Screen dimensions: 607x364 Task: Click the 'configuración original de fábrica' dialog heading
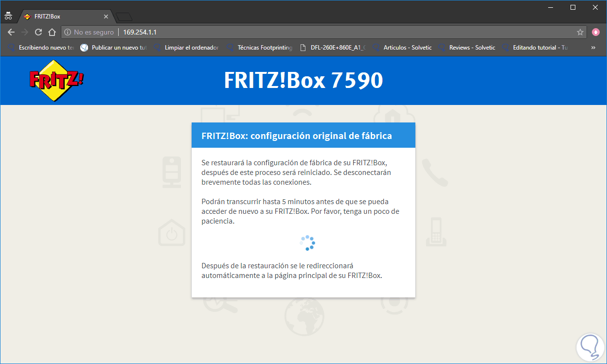click(296, 136)
